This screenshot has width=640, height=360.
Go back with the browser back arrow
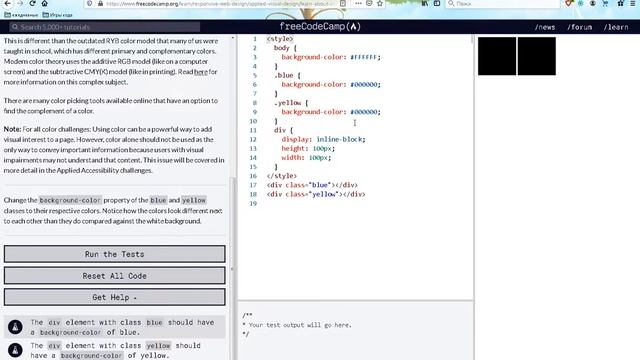click(7, 3)
